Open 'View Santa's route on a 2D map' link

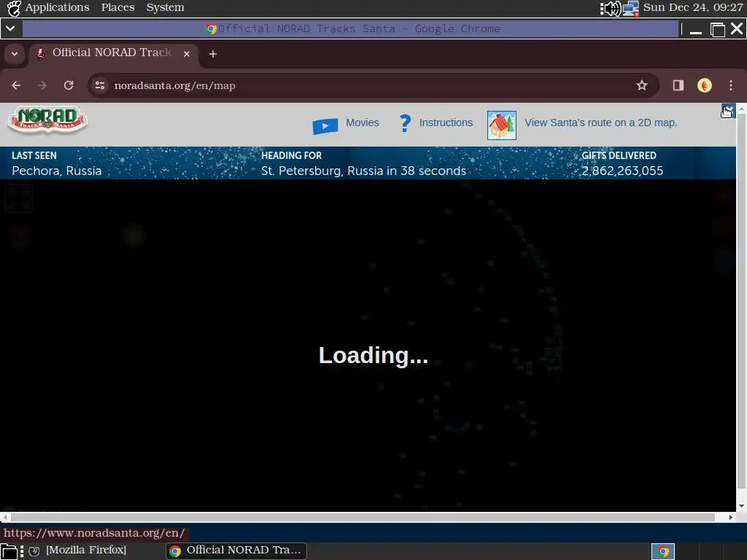[601, 122]
